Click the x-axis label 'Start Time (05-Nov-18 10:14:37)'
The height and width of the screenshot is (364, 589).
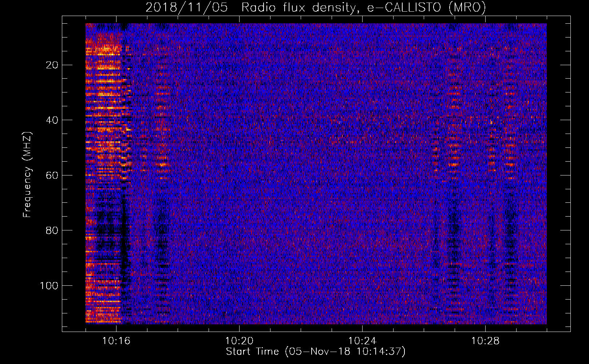point(316,352)
